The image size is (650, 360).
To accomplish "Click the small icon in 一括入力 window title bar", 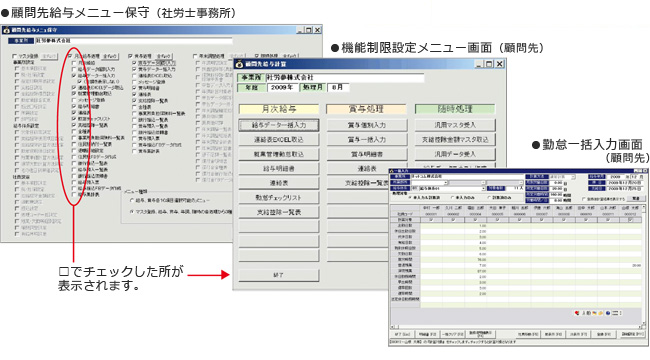I will (x=391, y=170).
